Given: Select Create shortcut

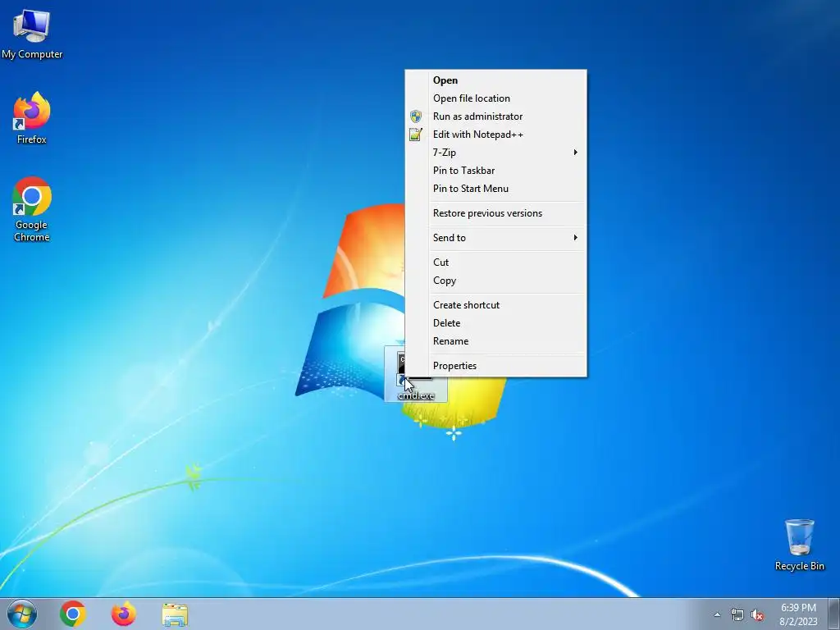Looking at the screenshot, I should pyautogui.click(x=495, y=305).
